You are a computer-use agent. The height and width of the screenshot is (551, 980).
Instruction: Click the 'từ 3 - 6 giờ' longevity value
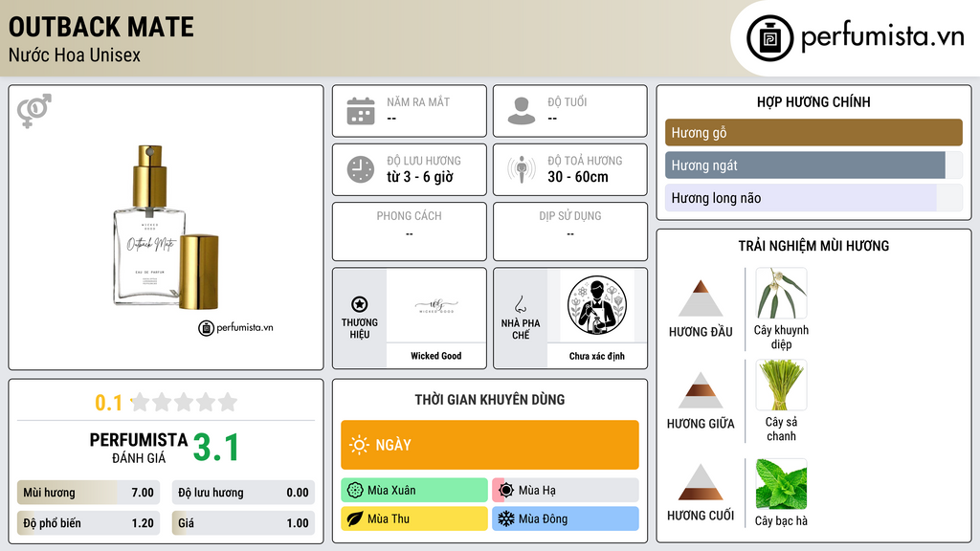(420, 177)
